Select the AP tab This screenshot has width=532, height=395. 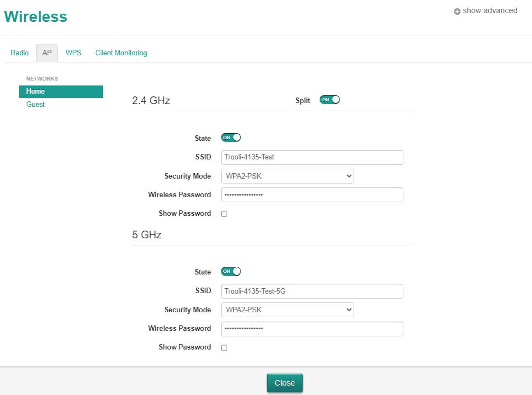[x=47, y=53]
